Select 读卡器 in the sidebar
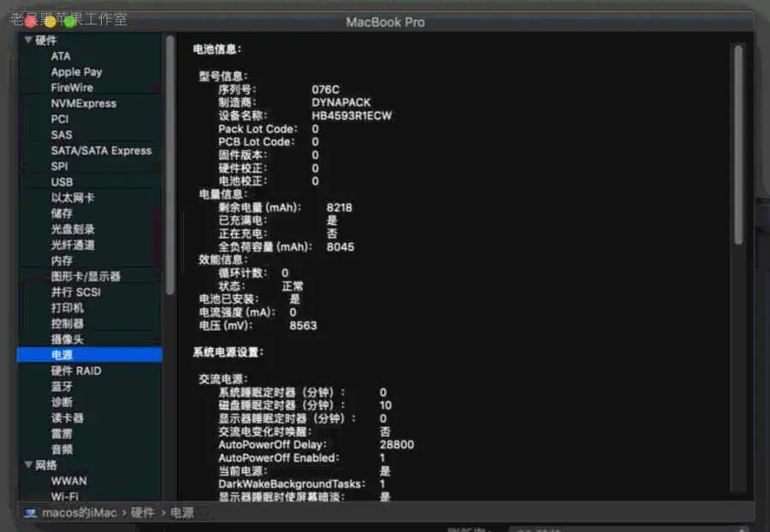The width and height of the screenshot is (770, 532). (x=68, y=417)
